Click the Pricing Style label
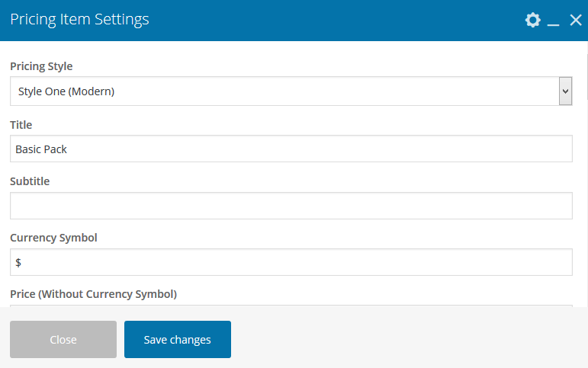The width and height of the screenshot is (588, 368). [41, 66]
